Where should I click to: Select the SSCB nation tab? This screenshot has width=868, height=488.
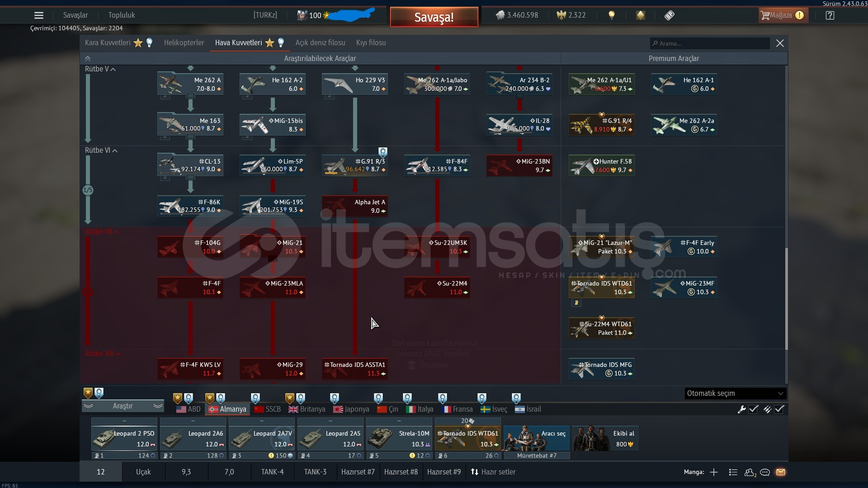[x=268, y=409]
